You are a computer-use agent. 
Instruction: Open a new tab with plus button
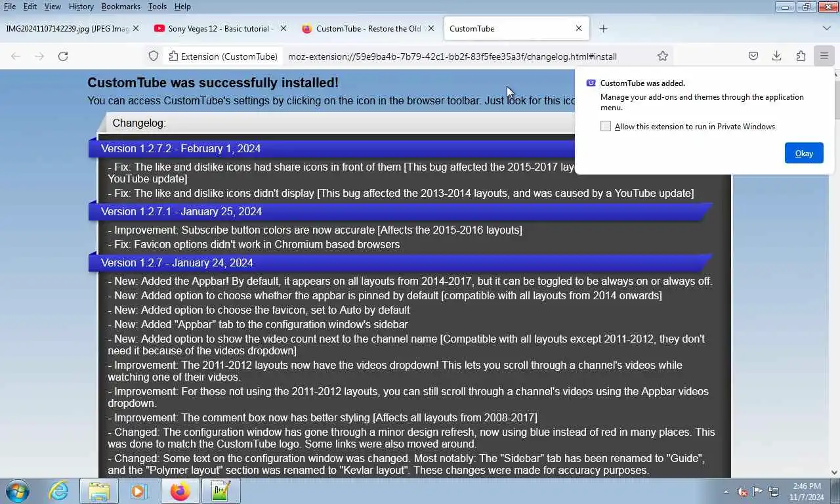(603, 29)
